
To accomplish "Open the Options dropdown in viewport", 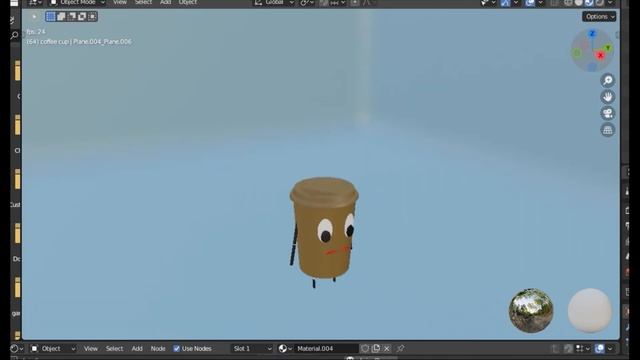I will coord(599,17).
